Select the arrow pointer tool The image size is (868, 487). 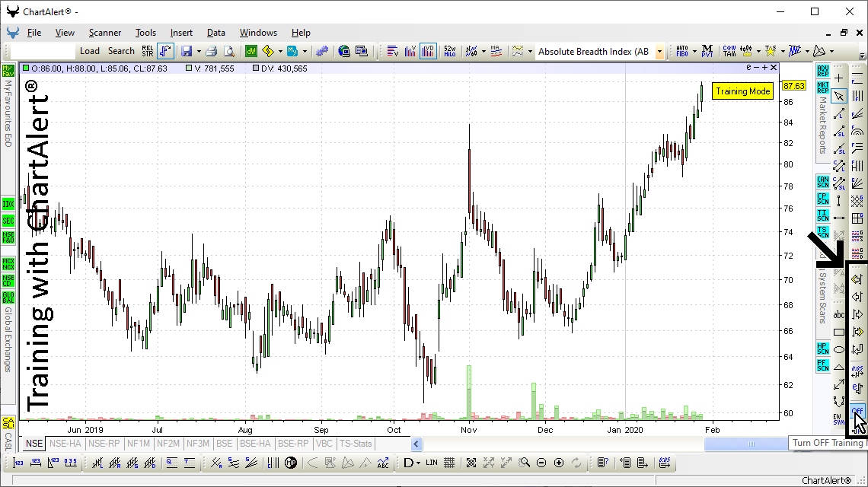click(x=839, y=96)
